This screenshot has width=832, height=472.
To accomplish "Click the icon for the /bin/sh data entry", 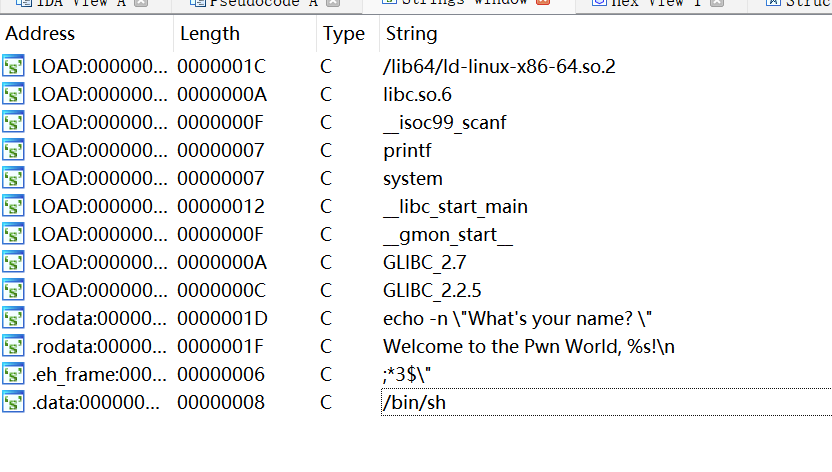I will [x=14, y=403].
